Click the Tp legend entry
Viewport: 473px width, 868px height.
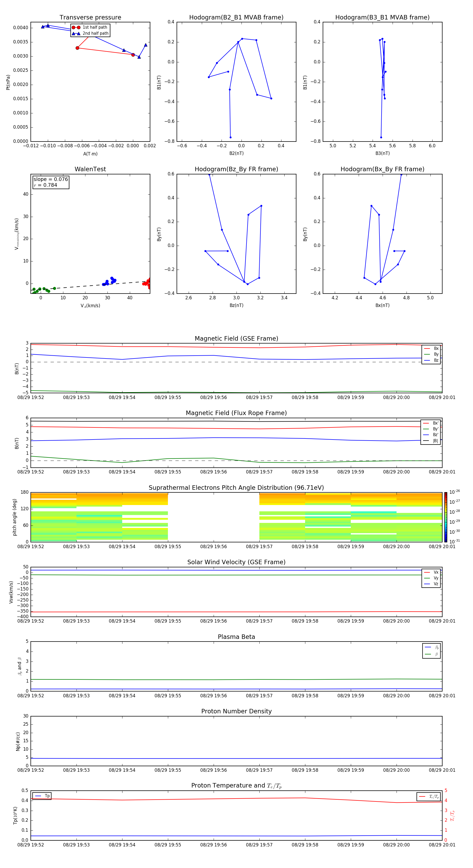coord(42,796)
